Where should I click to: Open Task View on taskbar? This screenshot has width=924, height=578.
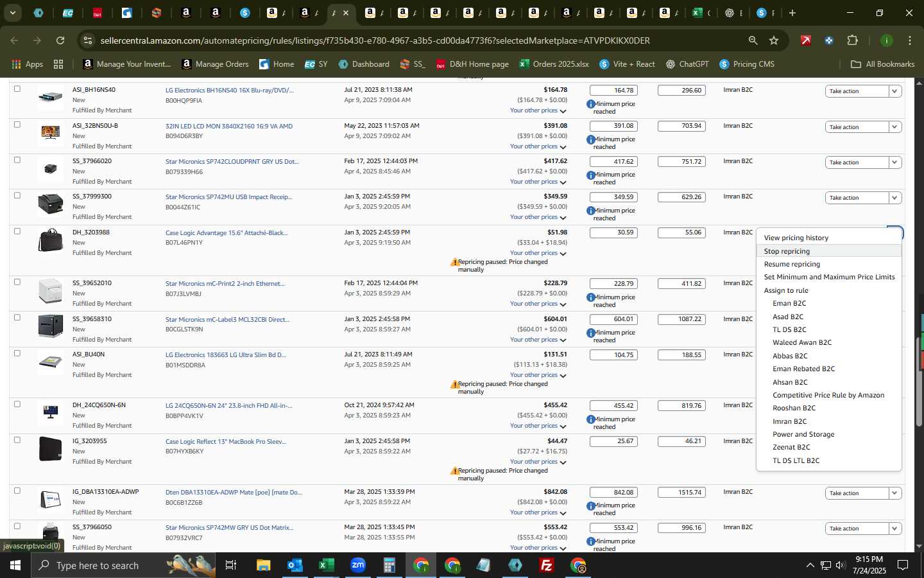click(x=231, y=565)
